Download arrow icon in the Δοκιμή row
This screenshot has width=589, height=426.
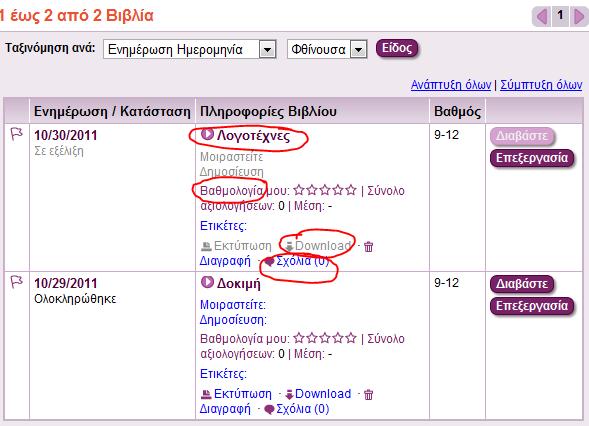click(289, 394)
